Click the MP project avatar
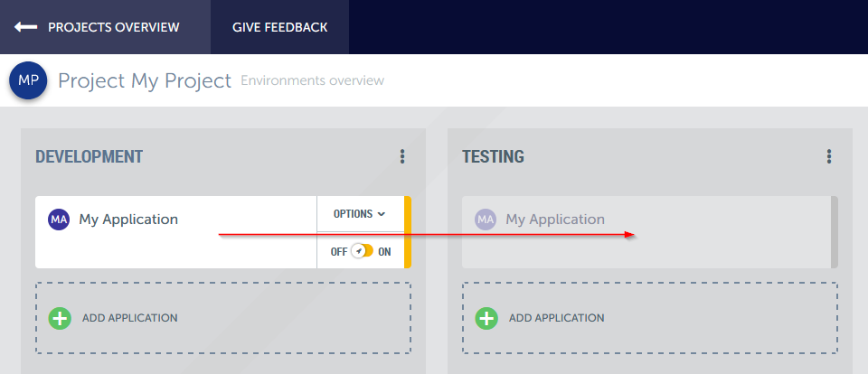 point(28,80)
